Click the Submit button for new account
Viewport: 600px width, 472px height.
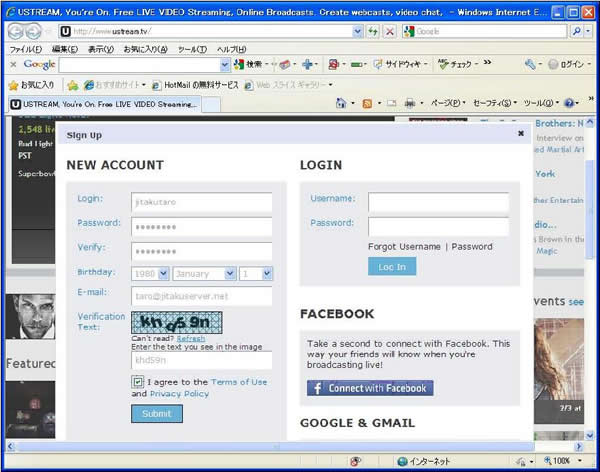point(157,414)
